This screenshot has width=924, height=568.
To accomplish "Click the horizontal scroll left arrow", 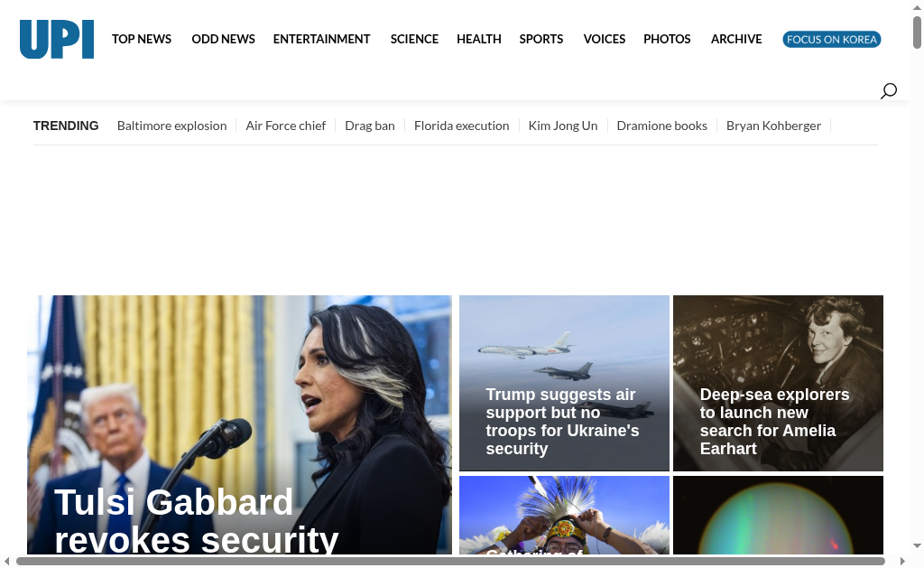I will click(7, 561).
